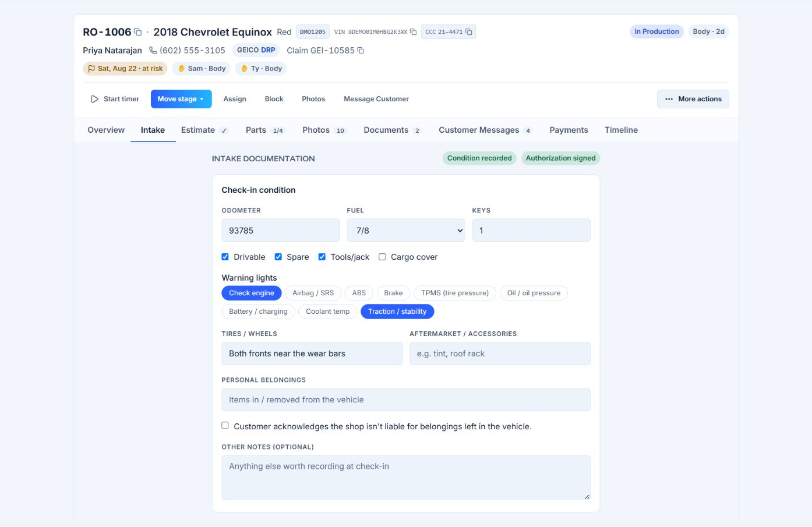Viewport: 812px width, 527px height.
Task: Click the DMO1205 plate tag
Action: [x=313, y=32]
